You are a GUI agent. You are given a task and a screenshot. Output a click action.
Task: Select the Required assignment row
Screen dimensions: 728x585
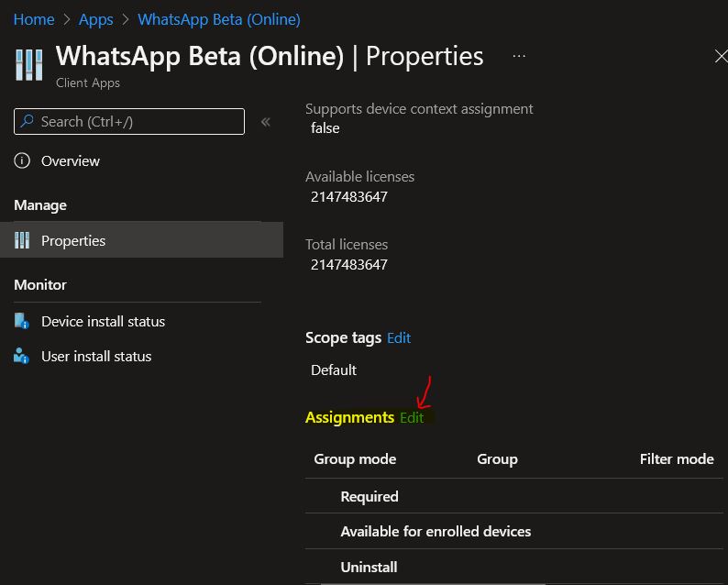513,496
